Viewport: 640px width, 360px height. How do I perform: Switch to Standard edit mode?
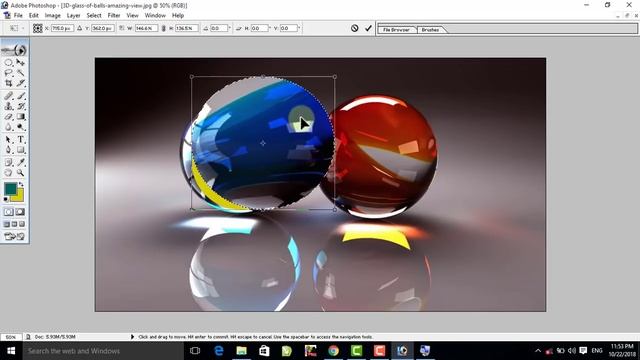coord(9,212)
